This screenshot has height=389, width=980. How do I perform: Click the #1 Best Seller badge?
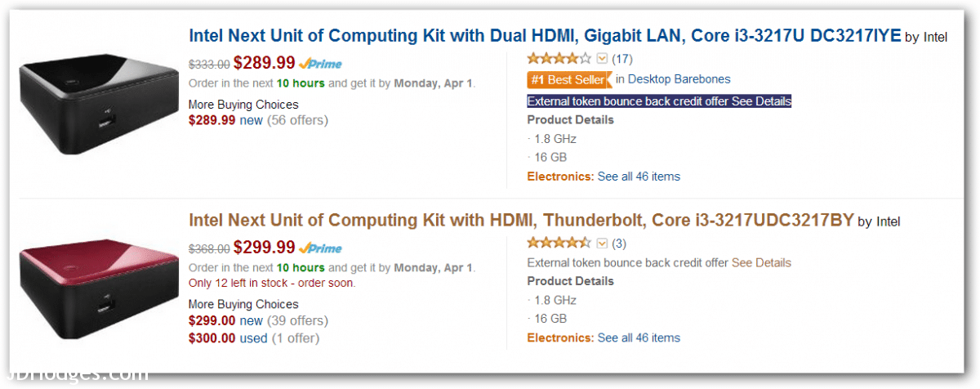click(568, 79)
